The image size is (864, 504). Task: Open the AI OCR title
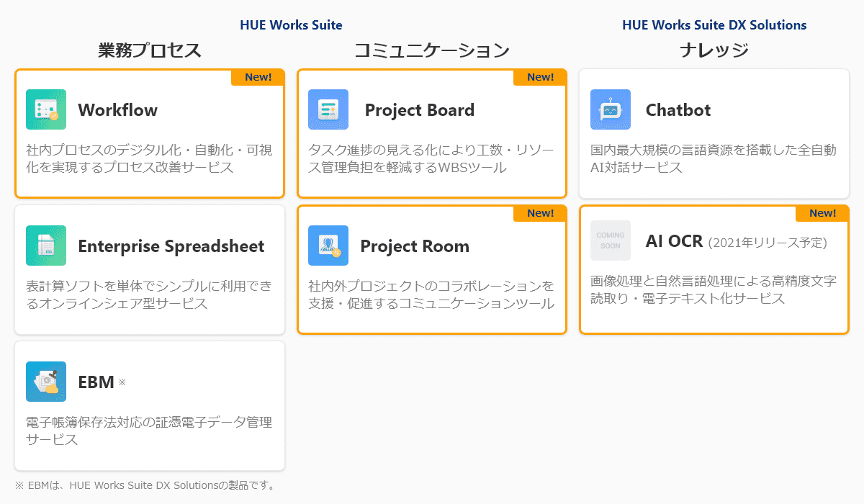pos(674,241)
